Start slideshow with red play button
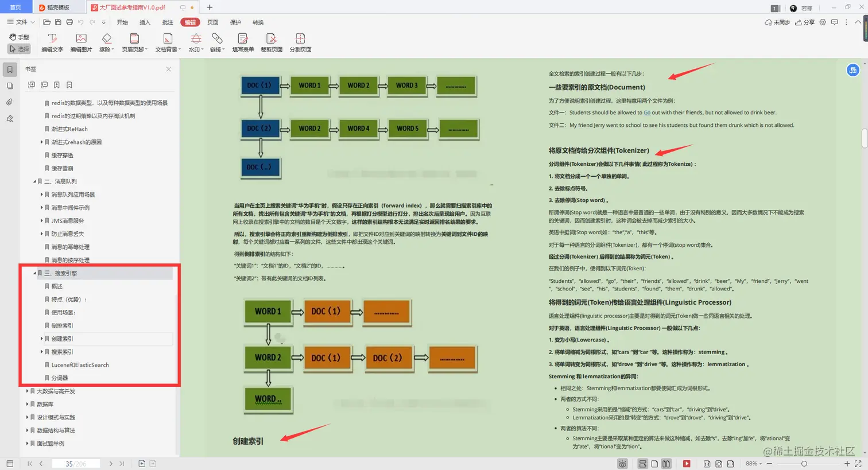This screenshot has width=868, height=470. [687, 464]
